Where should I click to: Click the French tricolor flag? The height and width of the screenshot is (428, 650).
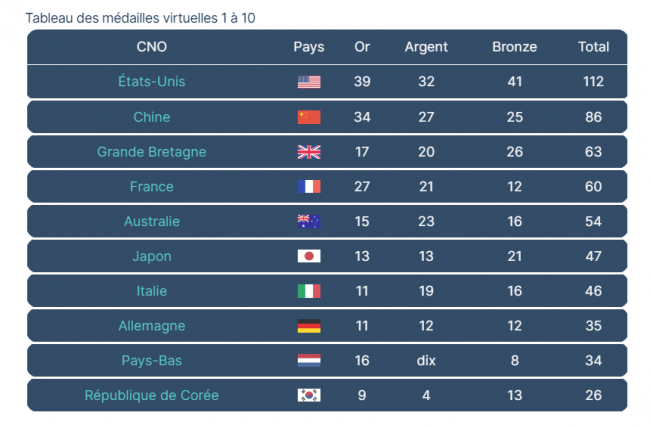point(309,187)
